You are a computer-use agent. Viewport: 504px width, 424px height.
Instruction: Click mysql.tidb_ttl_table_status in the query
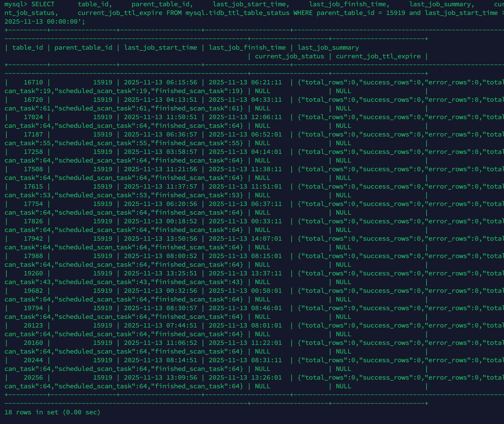click(237, 13)
